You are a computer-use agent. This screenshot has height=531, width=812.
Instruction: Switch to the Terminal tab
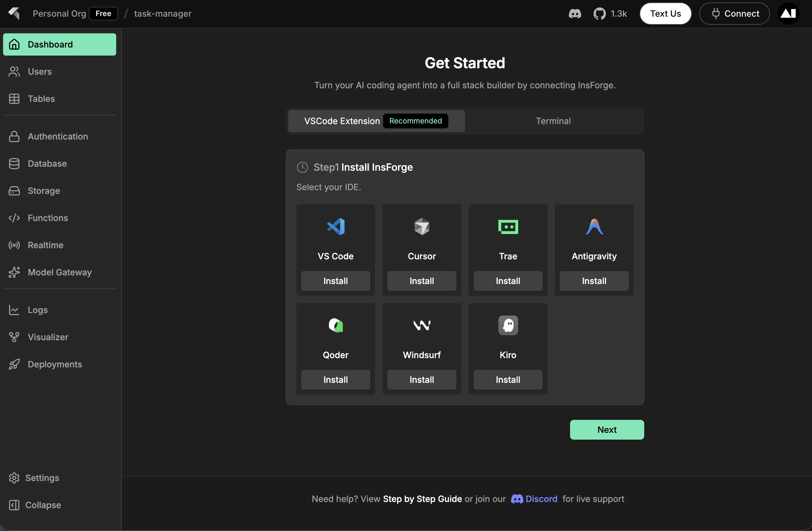click(x=553, y=121)
